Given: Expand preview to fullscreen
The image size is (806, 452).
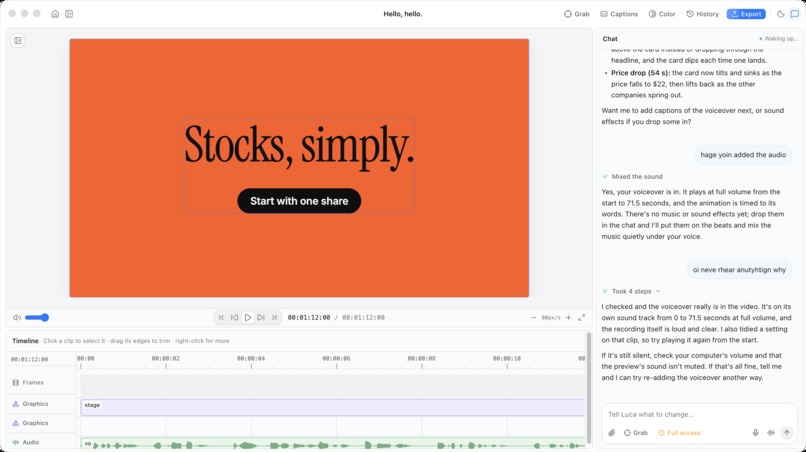Looking at the screenshot, I should 581,317.
